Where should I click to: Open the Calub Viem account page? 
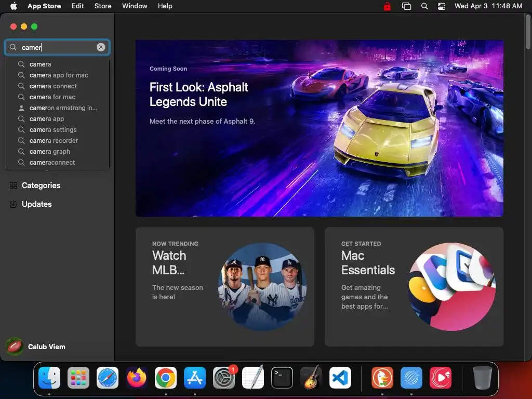click(x=36, y=347)
